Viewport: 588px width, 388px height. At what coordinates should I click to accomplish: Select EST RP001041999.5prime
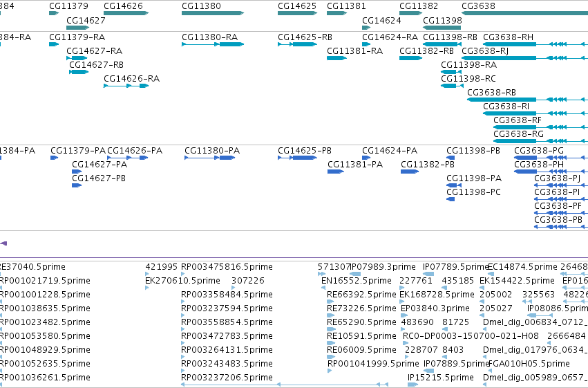tap(330, 371)
